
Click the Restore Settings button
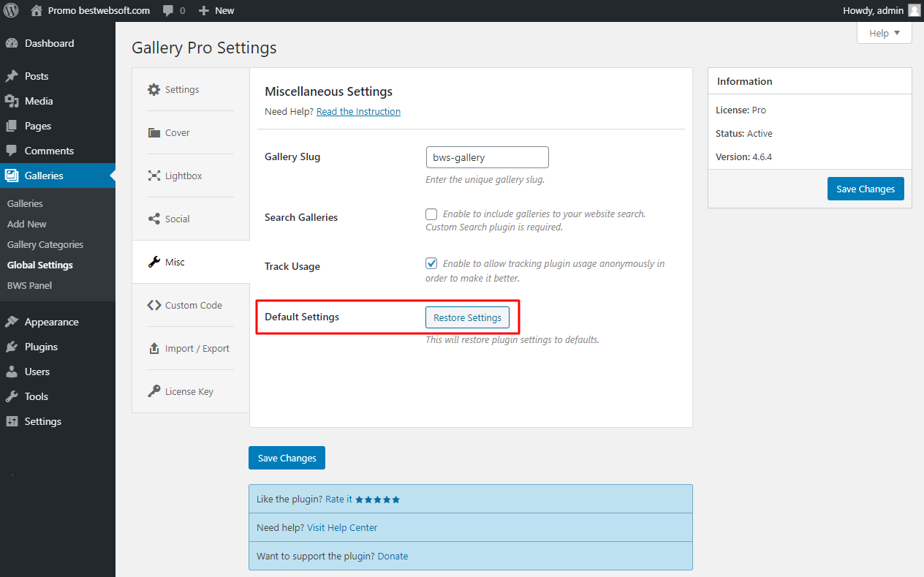pyautogui.click(x=467, y=317)
